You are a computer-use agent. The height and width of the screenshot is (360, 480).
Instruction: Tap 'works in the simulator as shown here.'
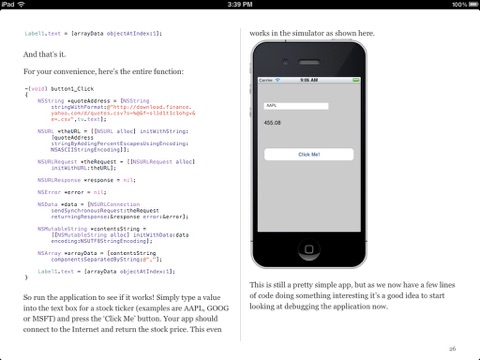pyautogui.click(x=312, y=33)
